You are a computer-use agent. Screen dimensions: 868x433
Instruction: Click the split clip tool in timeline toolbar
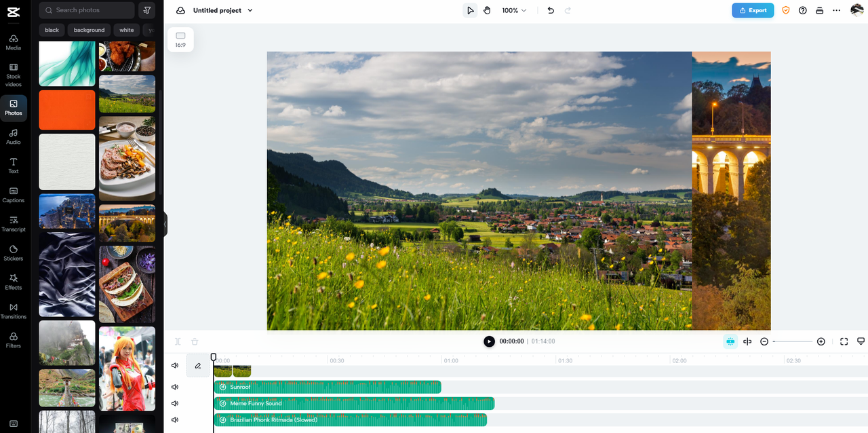click(178, 341)
